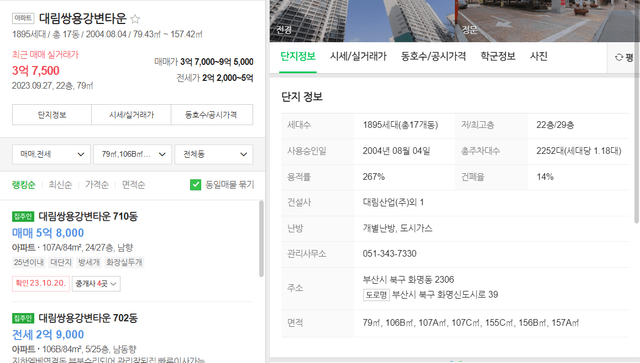This screenshot has width=640, height=363.
Task: Open the 전체동 building dropdown
Action: pyautogui.click(x=214, y=154)
